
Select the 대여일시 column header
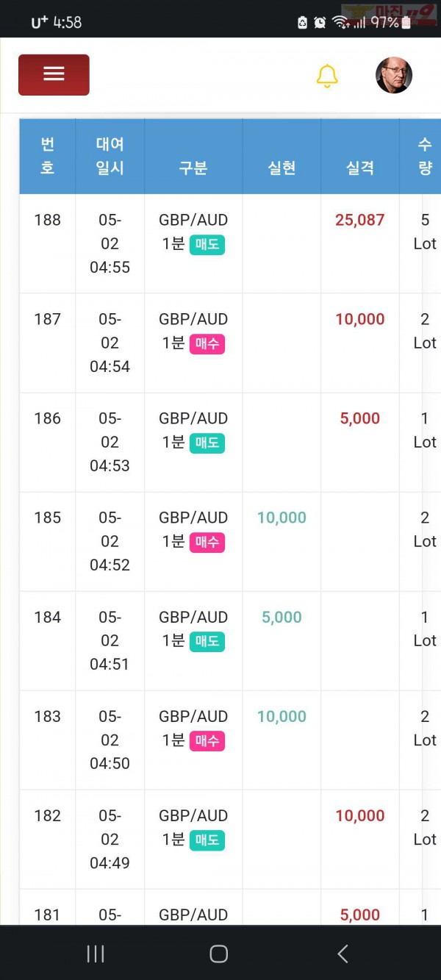pyautogui.click(x=110, y=156)
